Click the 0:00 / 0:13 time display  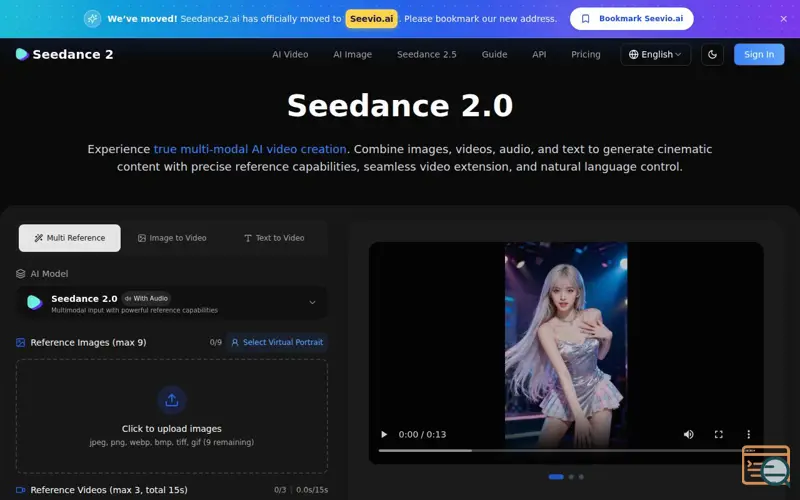point(422,435)
